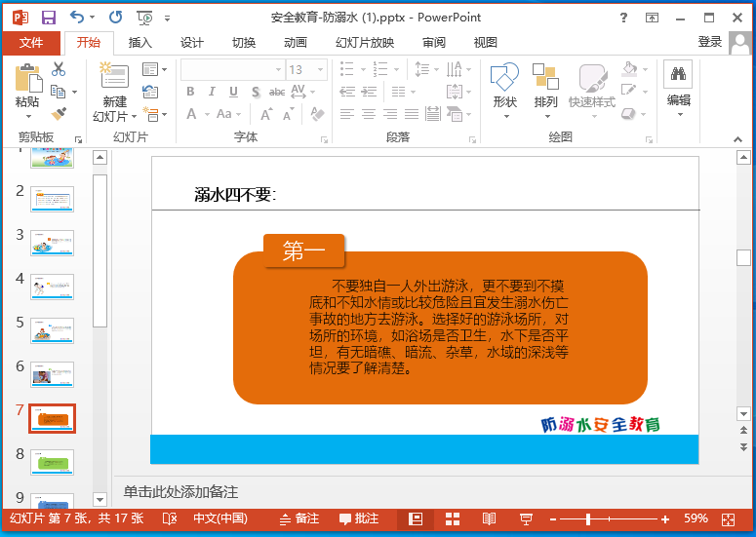756x537 pixels.
Task: Toggle the Notes (备注) pane
Action: point(298,519)
